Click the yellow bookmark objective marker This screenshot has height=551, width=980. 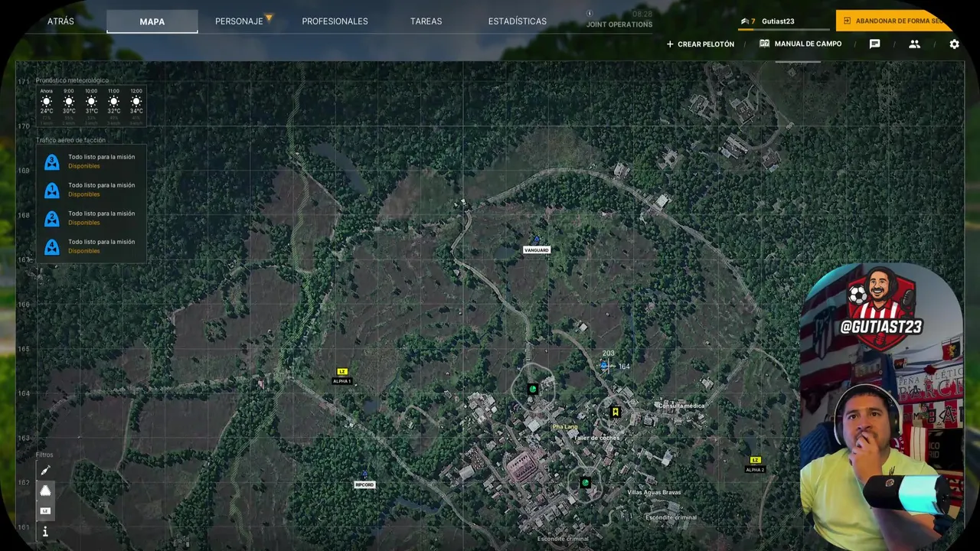tap(615, 412)
